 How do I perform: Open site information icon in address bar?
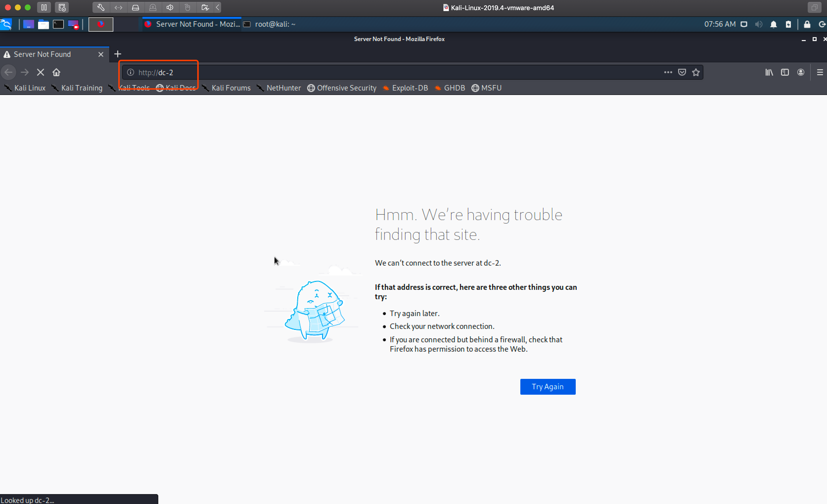[x=131, y=72]
